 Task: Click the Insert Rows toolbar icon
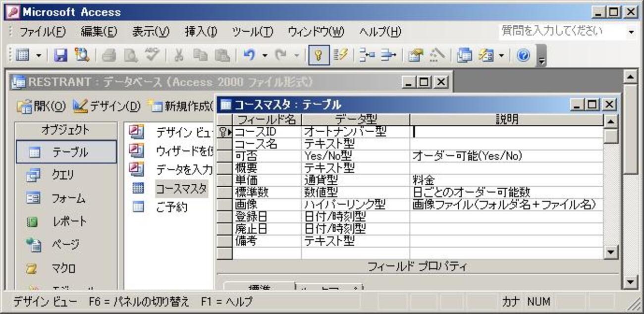(x=367, y=55)
